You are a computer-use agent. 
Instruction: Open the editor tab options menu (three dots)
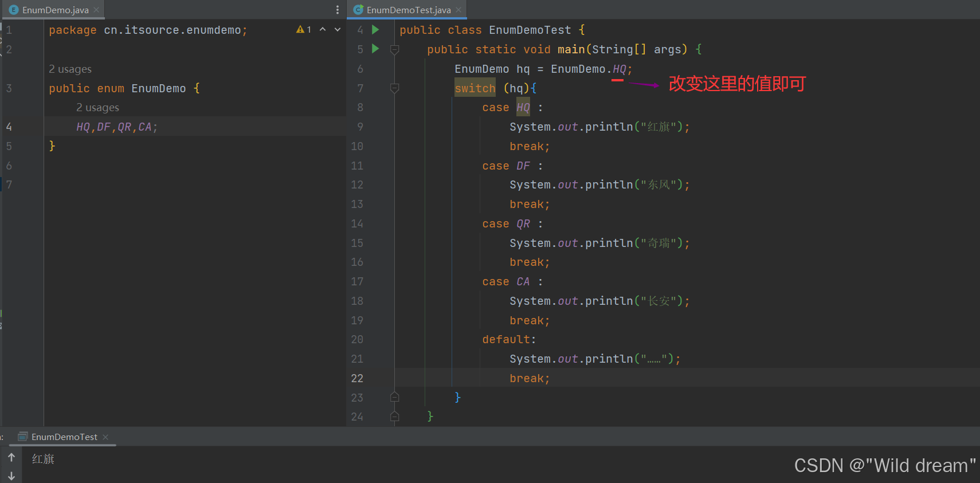337,10
